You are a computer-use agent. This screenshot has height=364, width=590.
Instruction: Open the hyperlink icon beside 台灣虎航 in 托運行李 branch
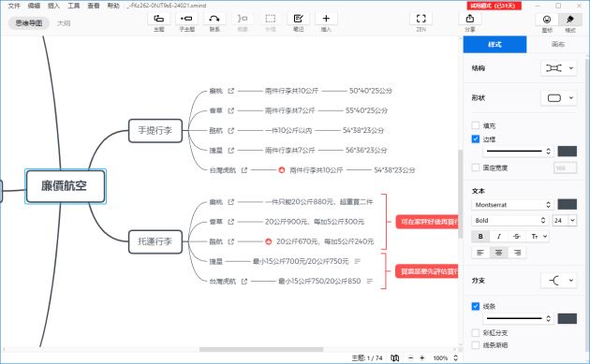tap(244, 282)
